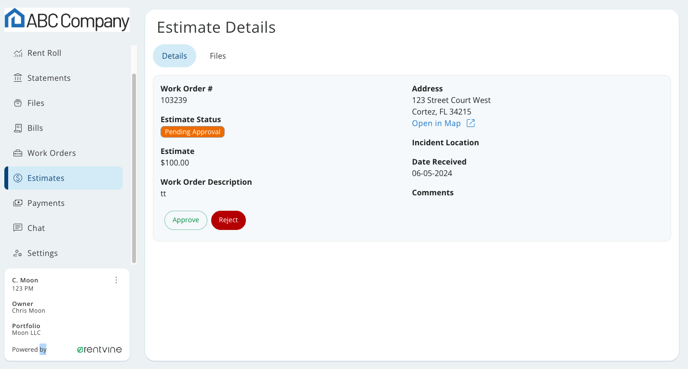
Task: Click the rentvine logo in footer
Action: pyautogui.click(x=99, y=350)
